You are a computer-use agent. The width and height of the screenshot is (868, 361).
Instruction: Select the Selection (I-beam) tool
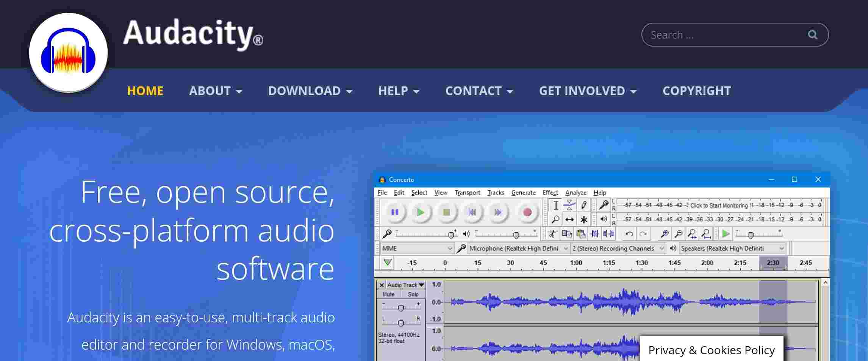[555, 205]
